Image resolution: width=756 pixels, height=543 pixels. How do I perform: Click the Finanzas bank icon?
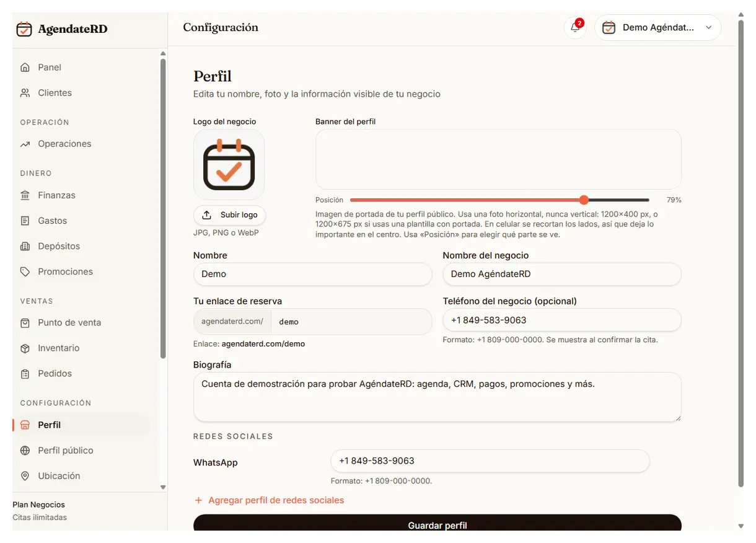(25, 195)
